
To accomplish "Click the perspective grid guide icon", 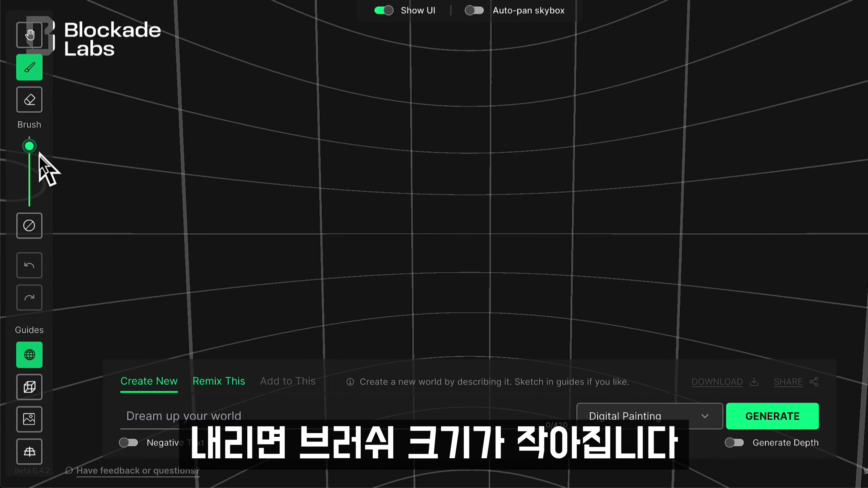I will [x=29, y=452].
